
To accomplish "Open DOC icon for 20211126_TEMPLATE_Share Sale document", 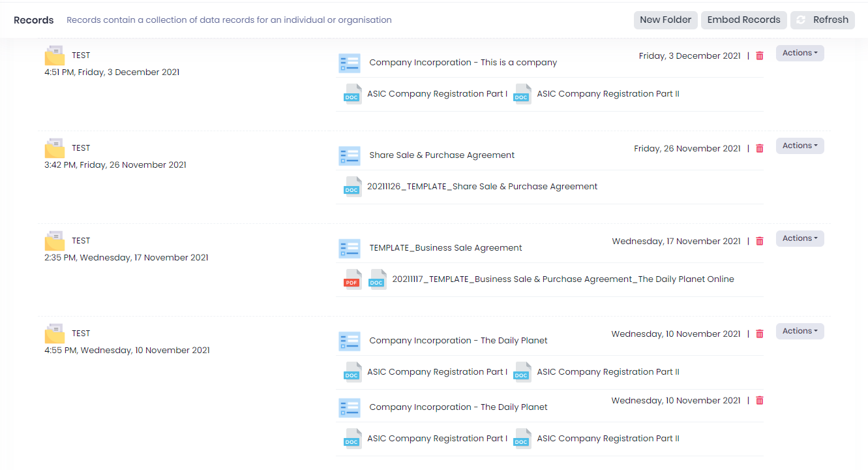I will (352, 187).
